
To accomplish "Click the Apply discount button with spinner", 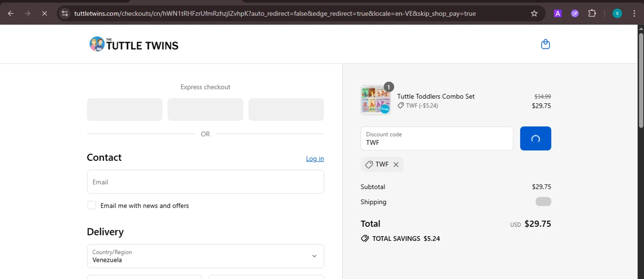I will click(x=535, y=138).
